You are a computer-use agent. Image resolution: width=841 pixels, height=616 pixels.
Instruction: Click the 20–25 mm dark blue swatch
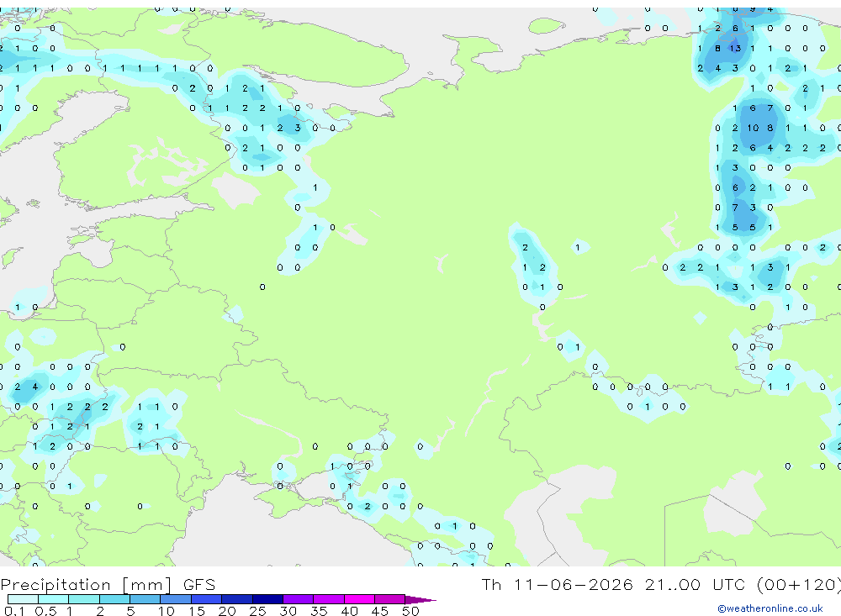pos(236,599)
